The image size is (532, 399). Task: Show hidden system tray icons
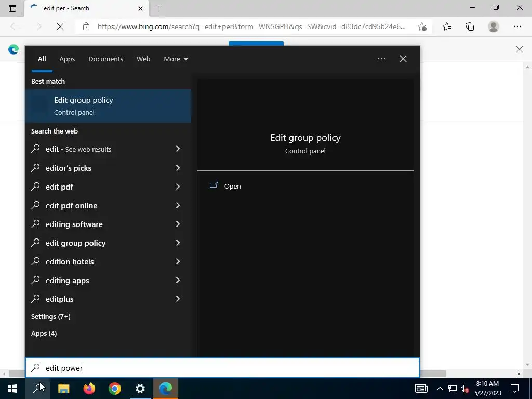(440, 389)
